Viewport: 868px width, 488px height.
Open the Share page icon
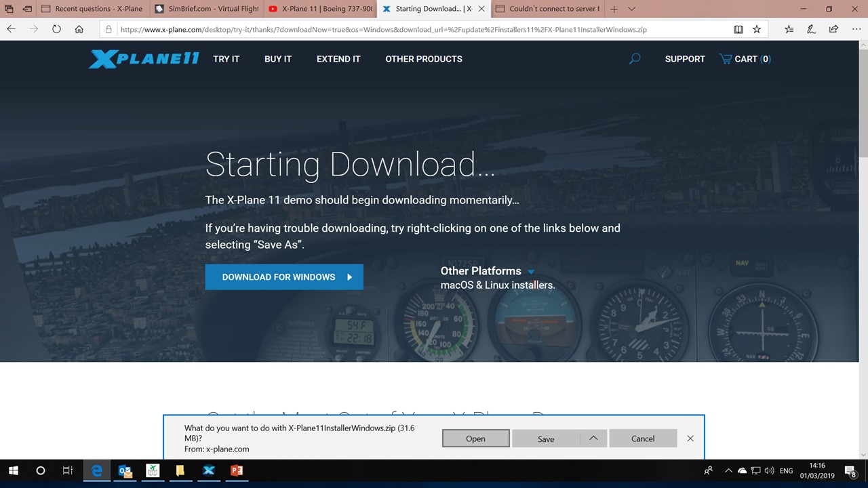pos(833,29)
